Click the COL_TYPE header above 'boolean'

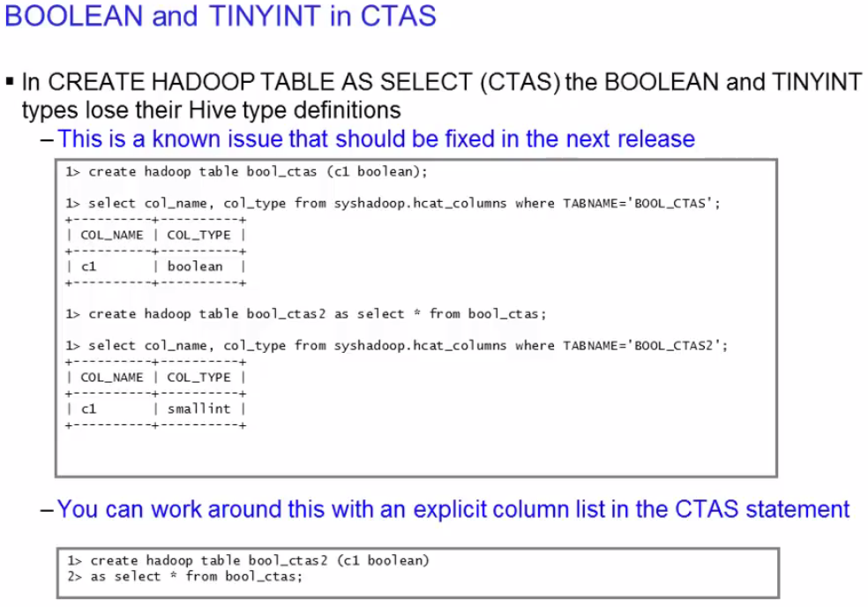tap(198, 236)
